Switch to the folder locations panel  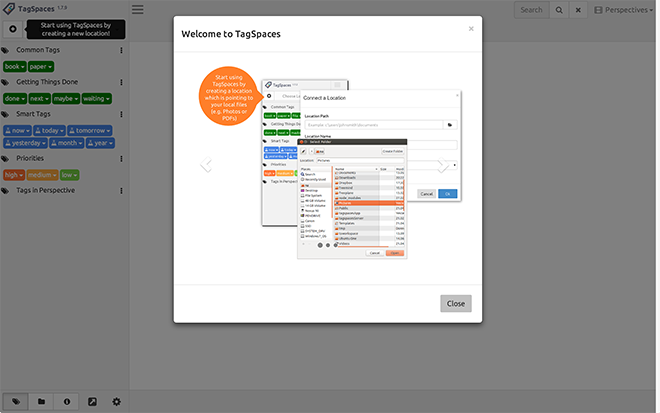tap(41, 402)
